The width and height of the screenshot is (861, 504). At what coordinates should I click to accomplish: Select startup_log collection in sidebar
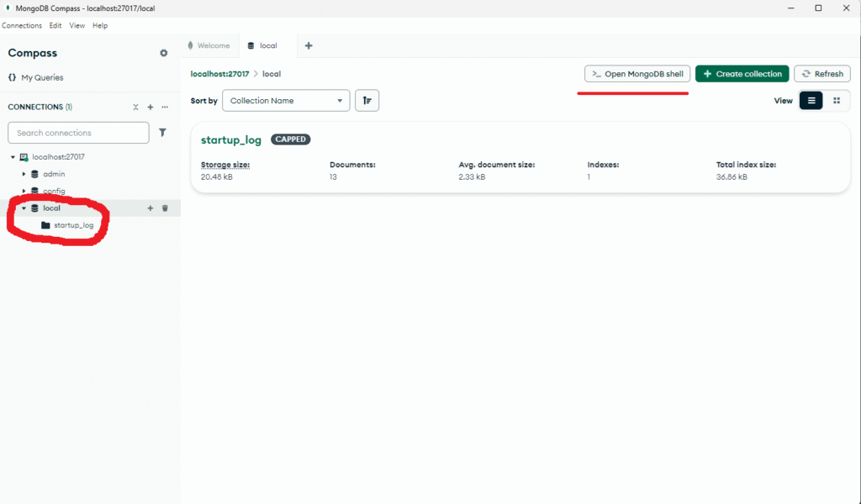pos(73,225)
